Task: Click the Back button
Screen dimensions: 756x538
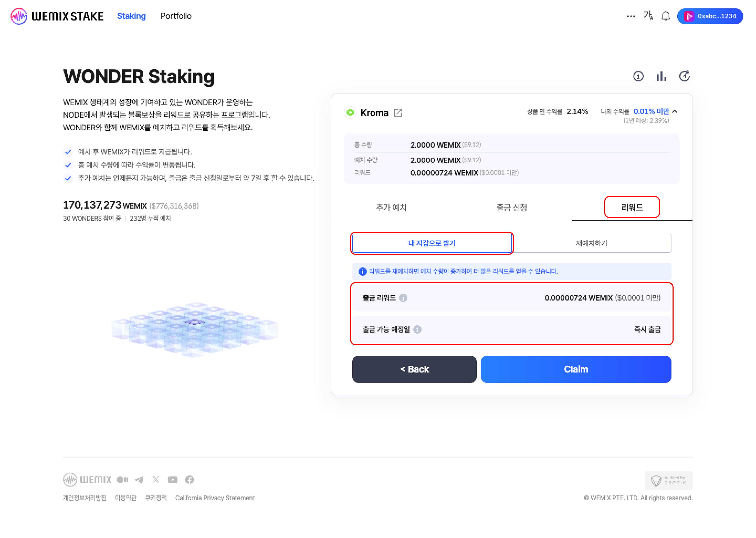Action: [x=414, y=369]
